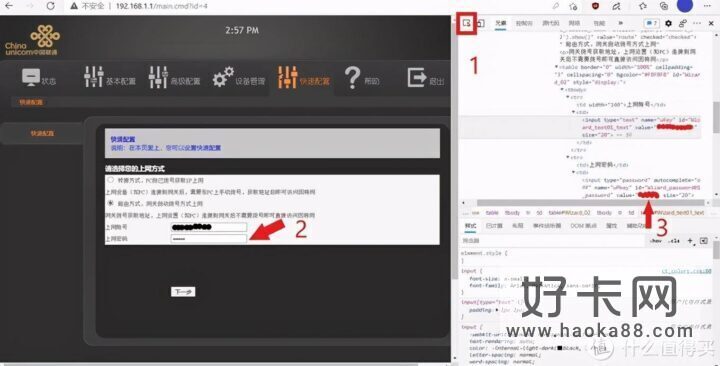Viewport: 720px width, 366px height.
Task: Switch to DevTools 性能 Performance tab
Action: 599,23
